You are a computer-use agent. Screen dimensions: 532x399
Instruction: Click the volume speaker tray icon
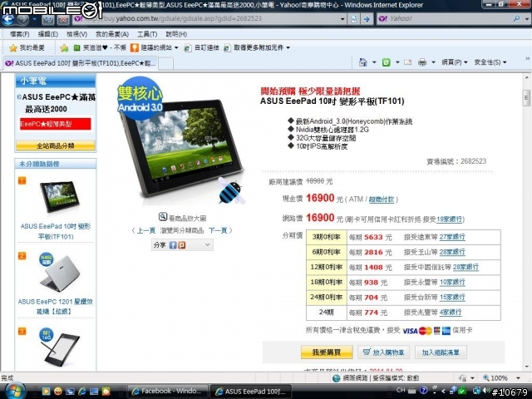coord(486,390)
